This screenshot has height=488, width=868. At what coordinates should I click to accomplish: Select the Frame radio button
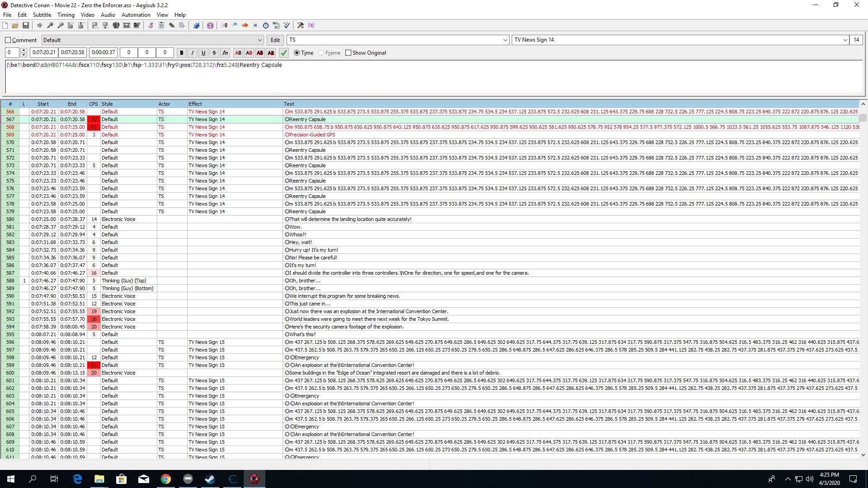click(321, 53)
